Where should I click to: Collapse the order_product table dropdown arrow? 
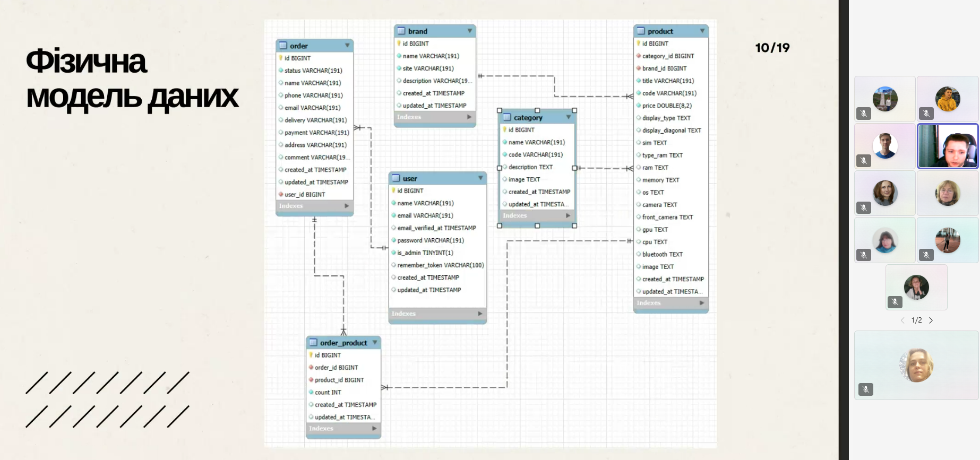pyautogui.click(x=375, y=343)
